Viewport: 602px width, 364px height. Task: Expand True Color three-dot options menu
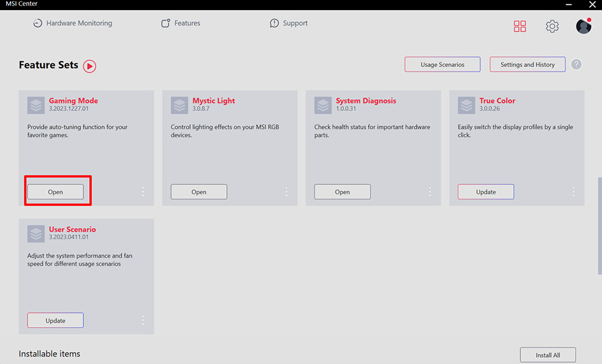(573, 192)
